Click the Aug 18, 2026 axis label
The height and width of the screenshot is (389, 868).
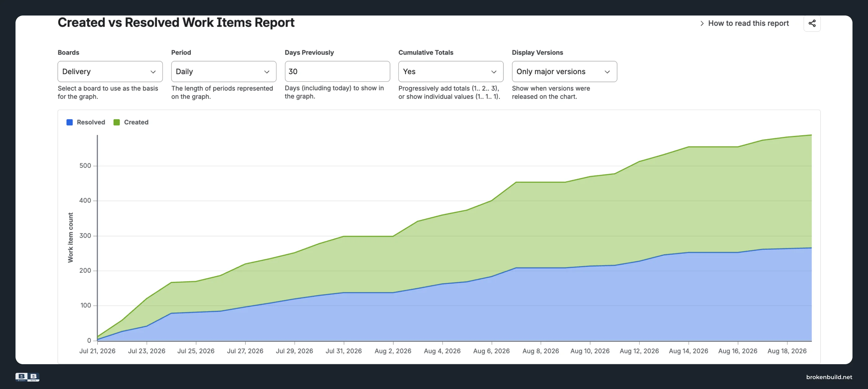click(787, 351)
